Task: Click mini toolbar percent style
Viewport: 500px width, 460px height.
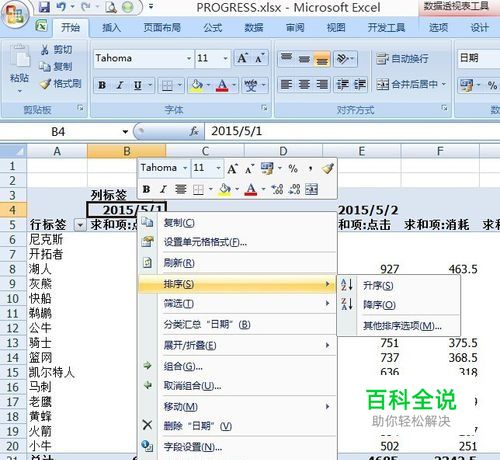Action: (293, 168)
